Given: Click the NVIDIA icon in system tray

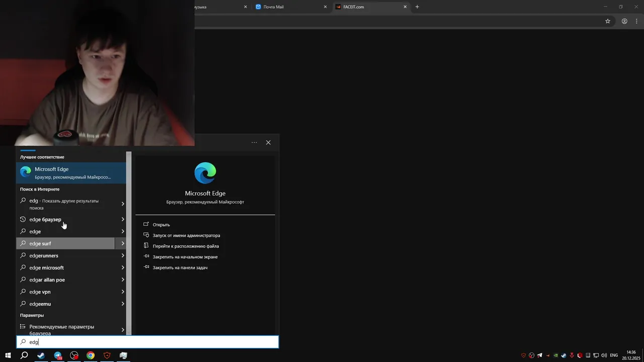Looking at the screenshot, I should tap(555, 355).
